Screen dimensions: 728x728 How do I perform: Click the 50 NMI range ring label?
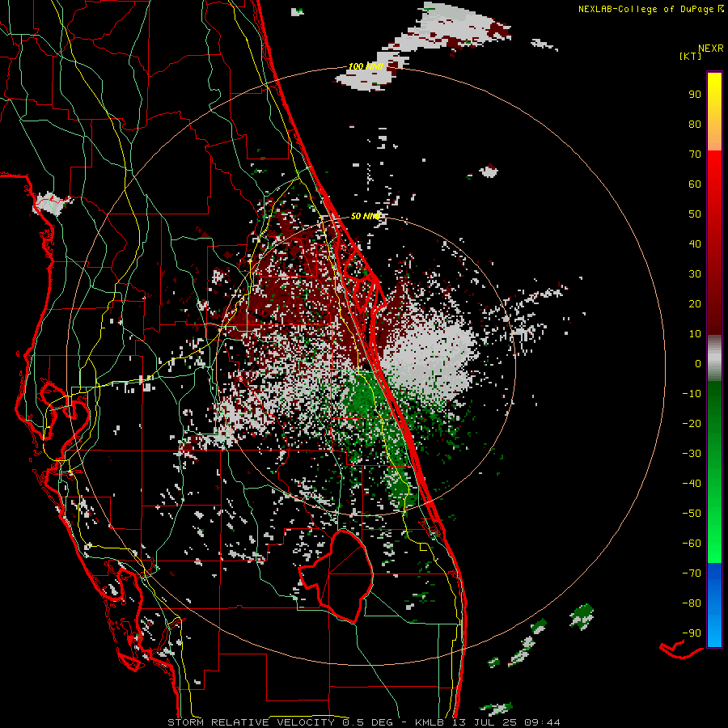[366, 216]
